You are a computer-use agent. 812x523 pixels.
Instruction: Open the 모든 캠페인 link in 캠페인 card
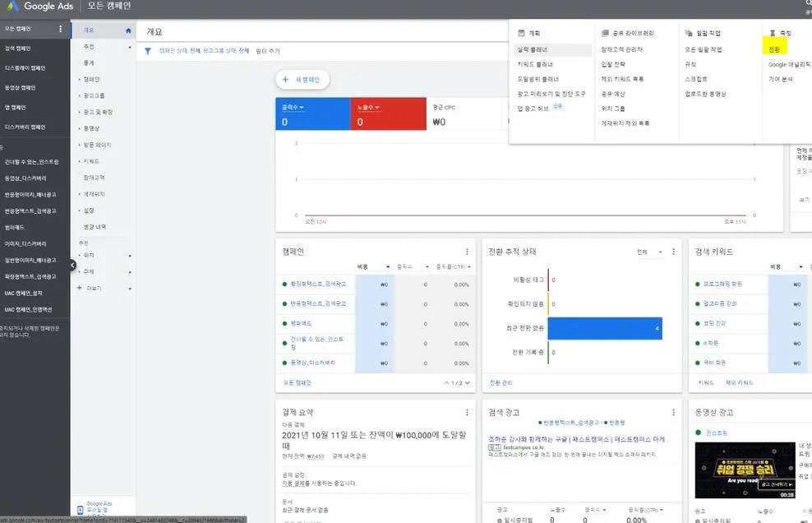(x=298, y=383)
